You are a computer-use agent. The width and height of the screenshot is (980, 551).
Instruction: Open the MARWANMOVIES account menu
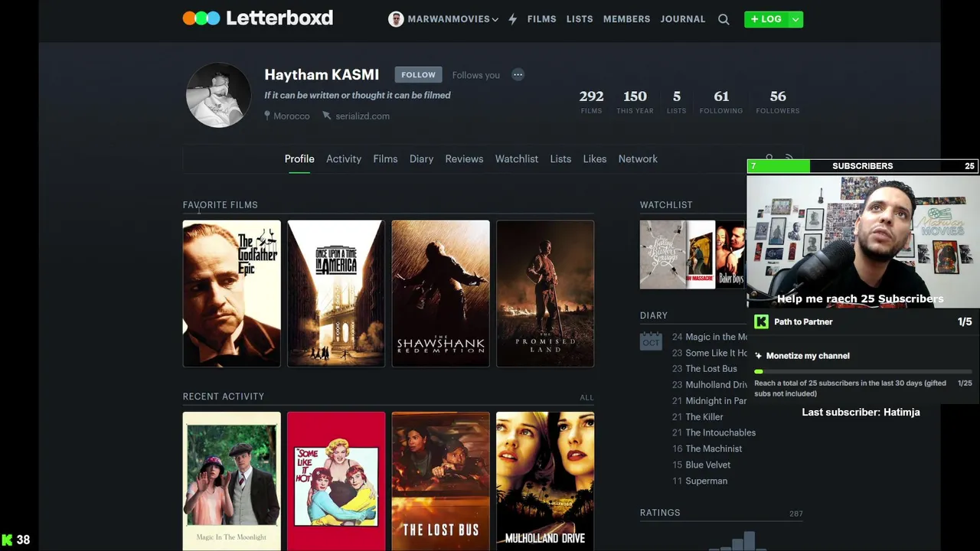click(452, 19)
